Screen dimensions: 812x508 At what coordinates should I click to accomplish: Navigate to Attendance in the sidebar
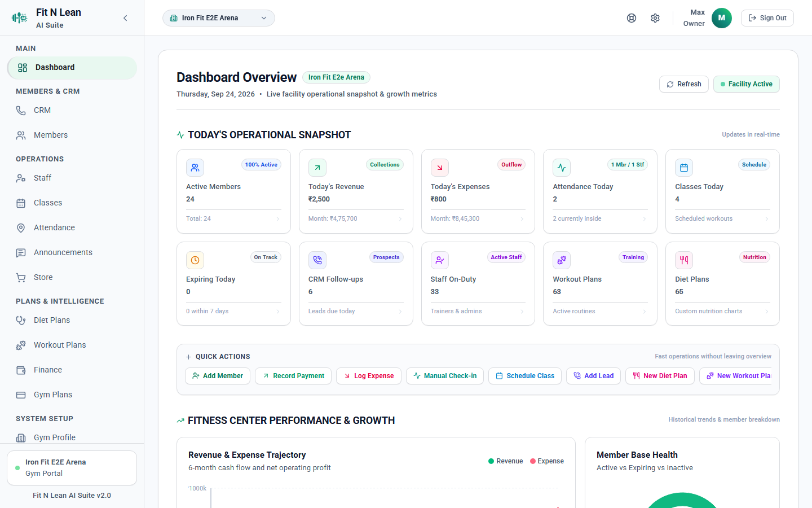[72, 228]
